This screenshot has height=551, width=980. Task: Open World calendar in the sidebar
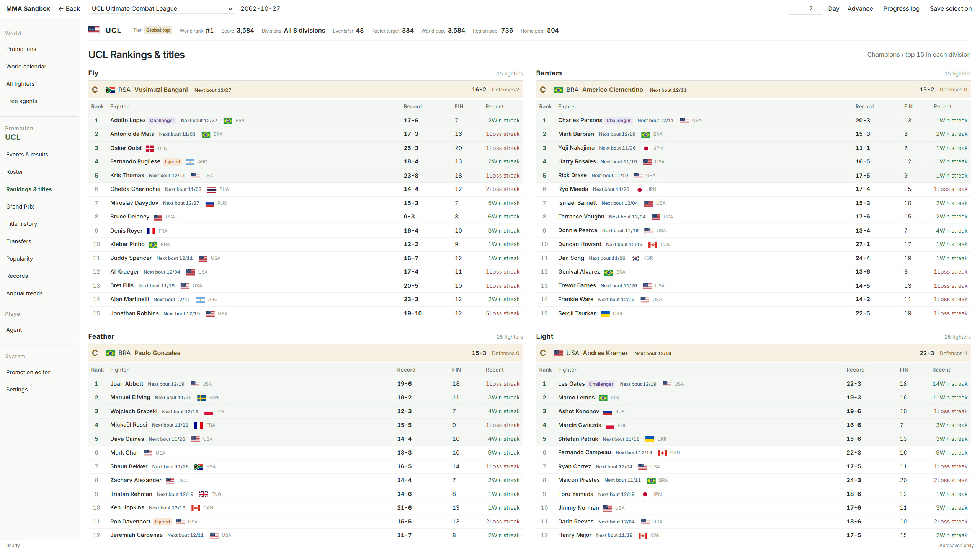(x=26, y=67)
